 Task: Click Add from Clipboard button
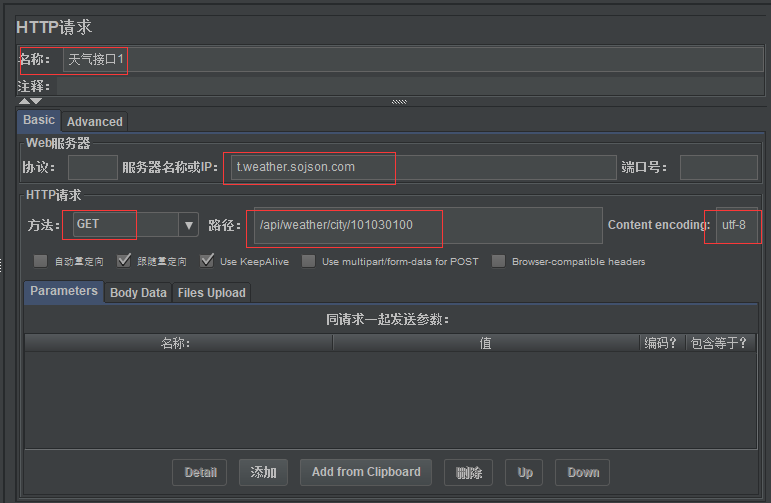tap(366, 473)
